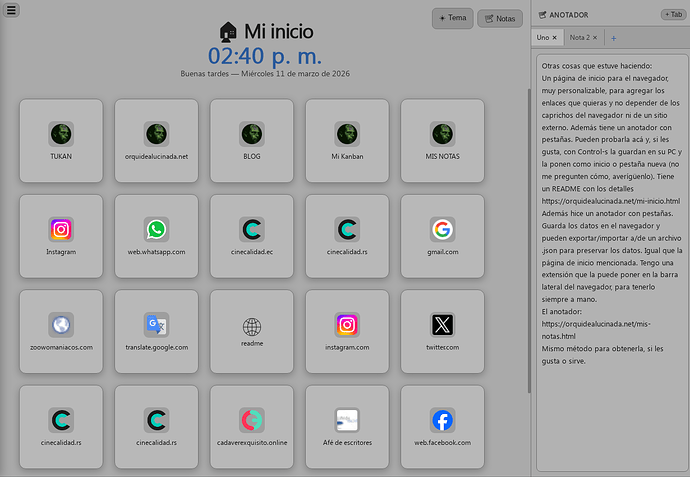Open the cinecalidad.ec shortcut
This screenshot has width=690, height=477.
(x=252, y=235)
